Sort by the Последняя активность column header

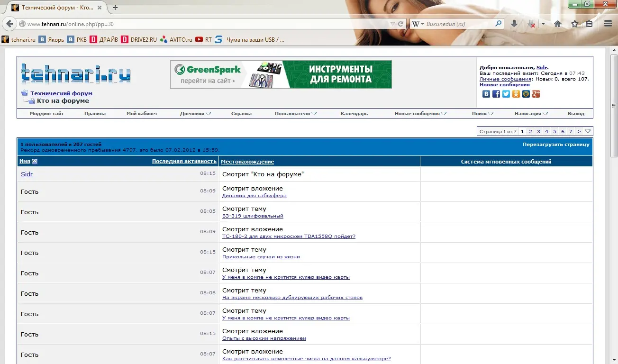[184, 161]
